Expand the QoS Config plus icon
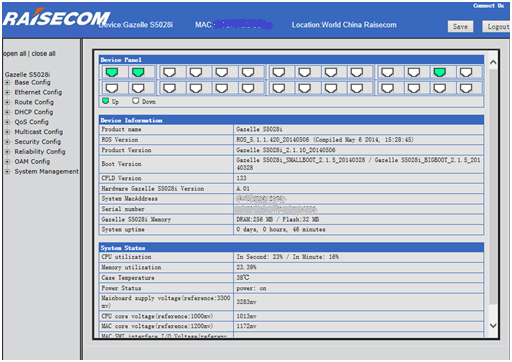The height and width of the screenshot is (362, 512). coord(7,122)
